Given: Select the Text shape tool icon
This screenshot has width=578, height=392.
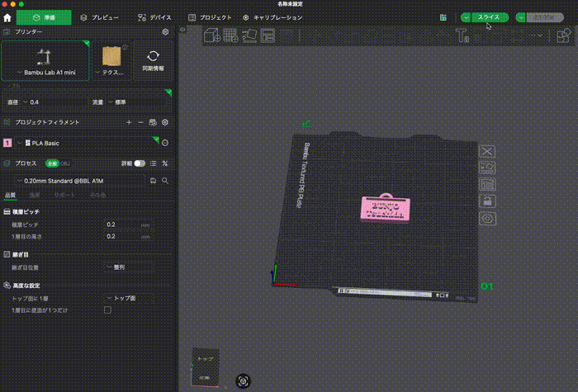Looking at the screenshot, I should coord(461,35).
